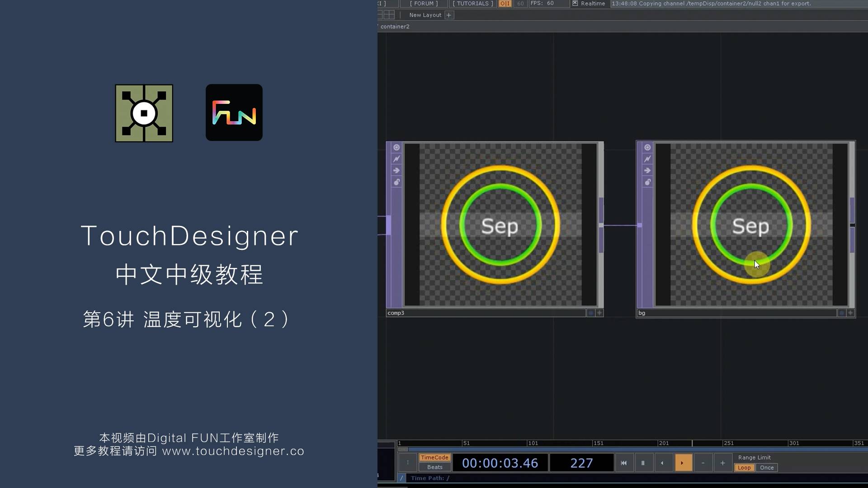Step forward one frame with plus button
Viewport: 868px width, 488px height.
(722, 463)
